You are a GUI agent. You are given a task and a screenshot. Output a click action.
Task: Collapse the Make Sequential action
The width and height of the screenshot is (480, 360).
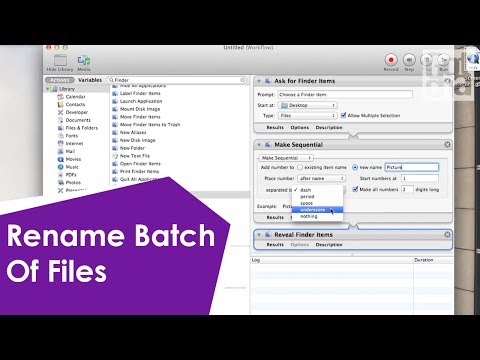tap(259, 145)
